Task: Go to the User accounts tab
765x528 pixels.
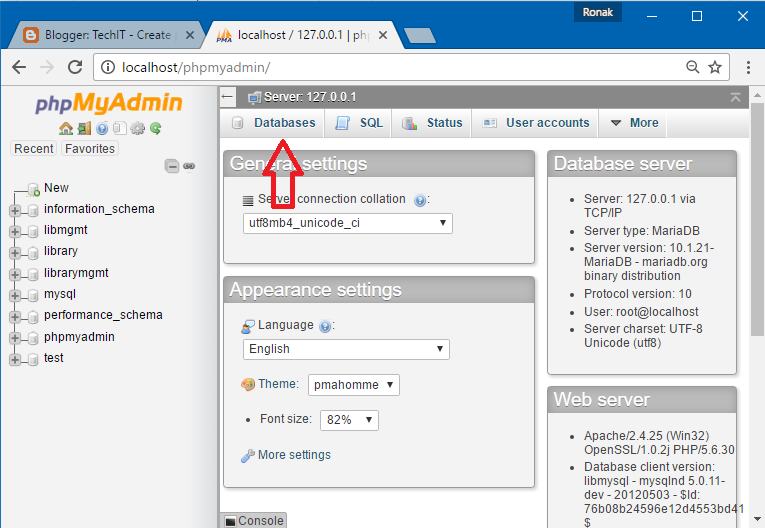Action: coord(536,123)
